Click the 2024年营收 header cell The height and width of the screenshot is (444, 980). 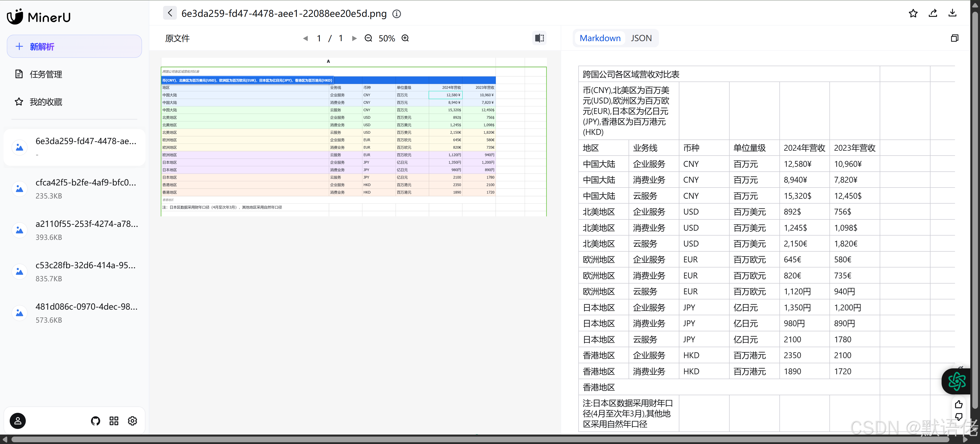804,148
